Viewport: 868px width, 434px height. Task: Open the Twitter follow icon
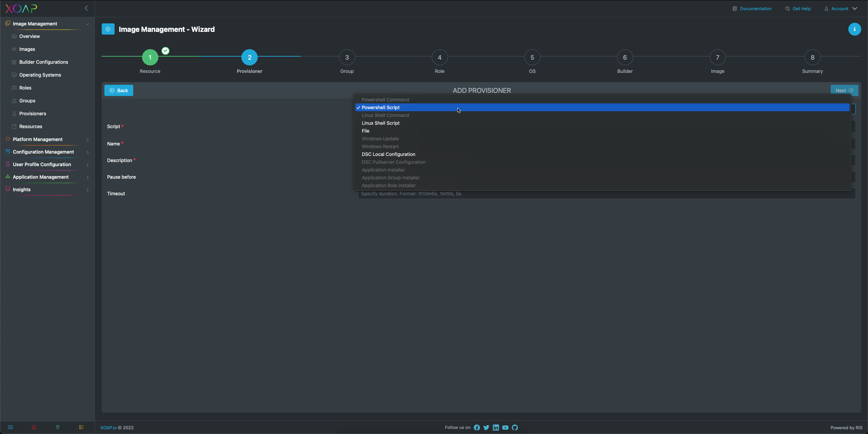486,428
